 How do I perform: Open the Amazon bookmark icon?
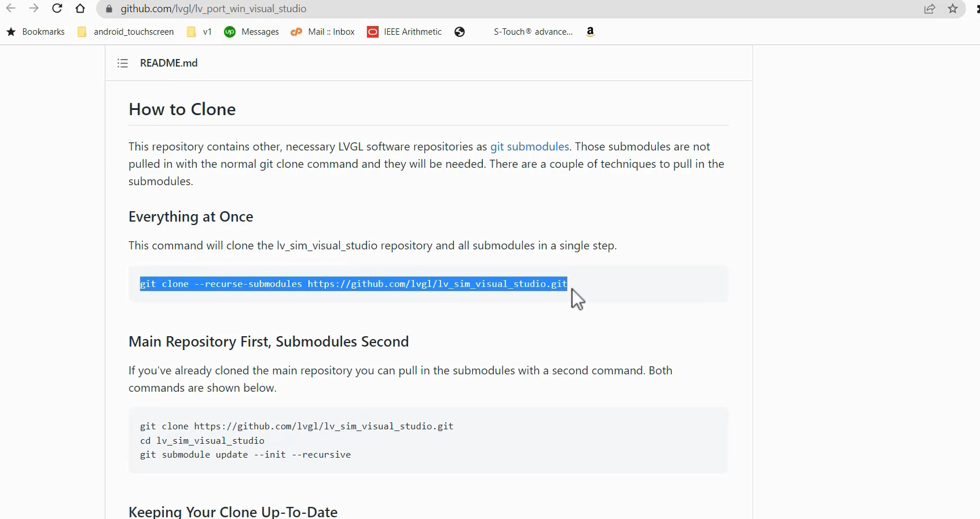(590, 32)
